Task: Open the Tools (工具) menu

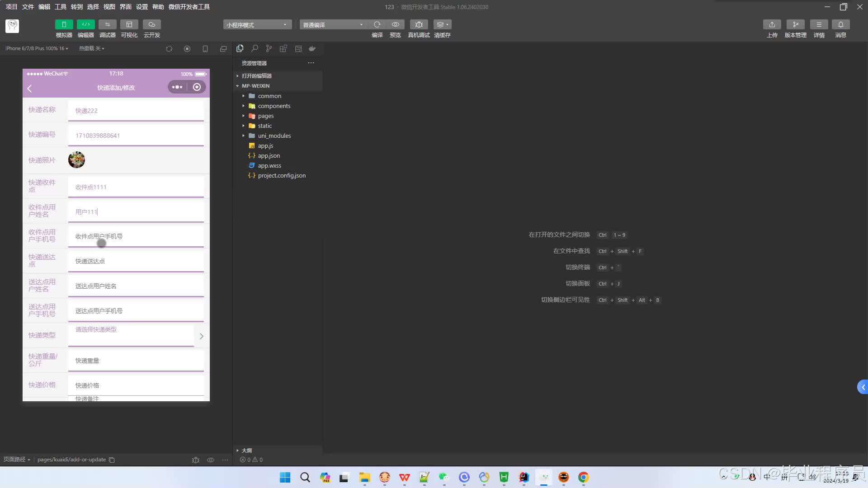Action: [60, 7]
